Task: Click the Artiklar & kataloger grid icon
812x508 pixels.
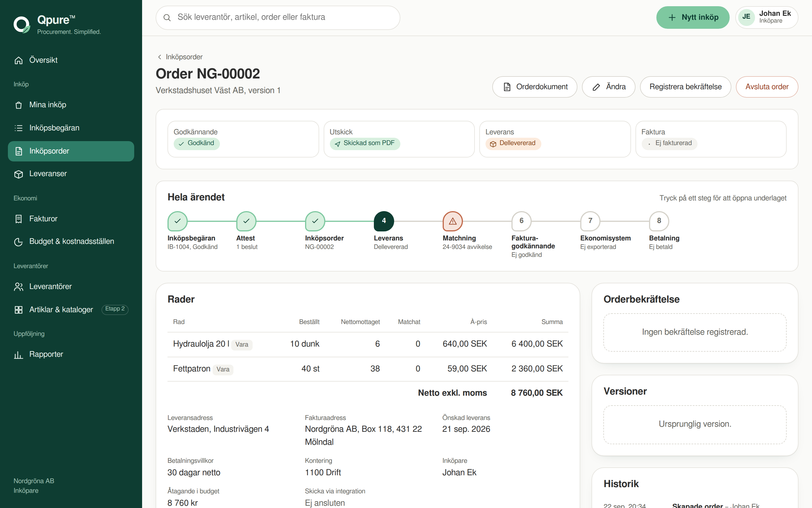Action: [18, 310]
